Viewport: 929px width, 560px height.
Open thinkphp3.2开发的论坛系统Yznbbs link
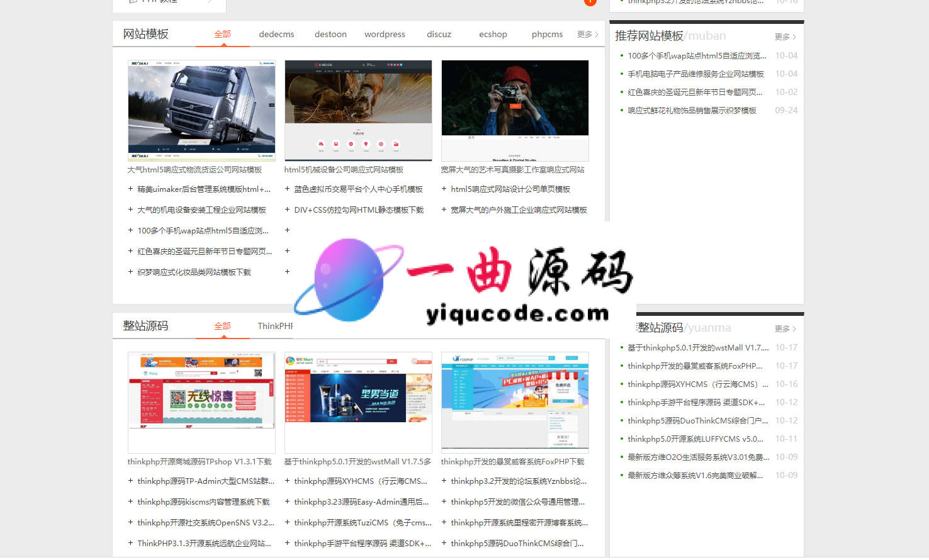point(519,481)
